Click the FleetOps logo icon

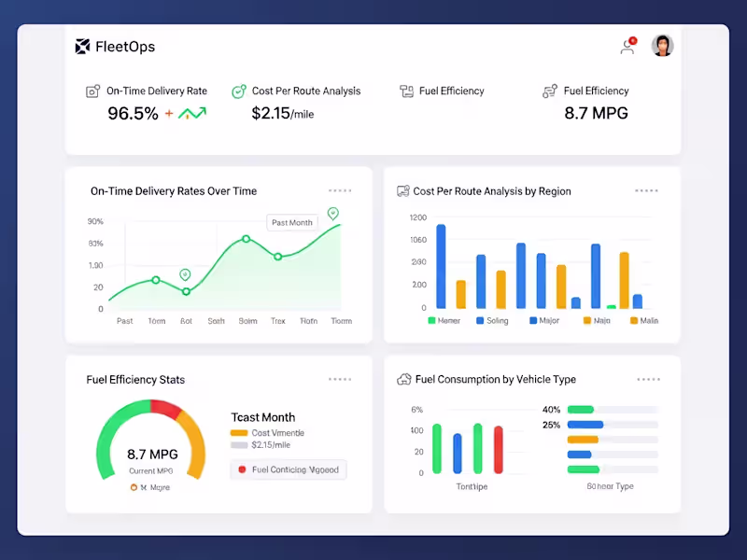(x=82, y=46)
